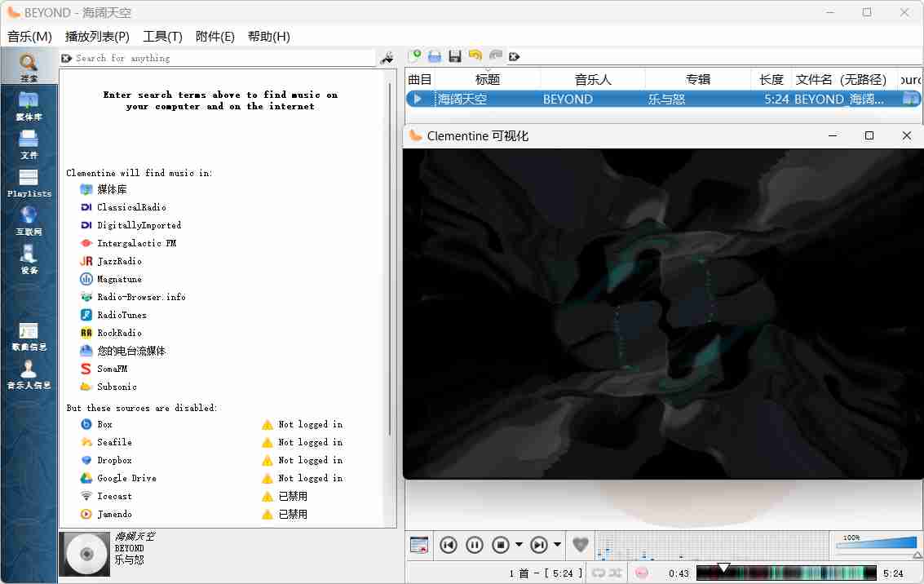
Task: Toggle repeat mode button
Action: 599,573
